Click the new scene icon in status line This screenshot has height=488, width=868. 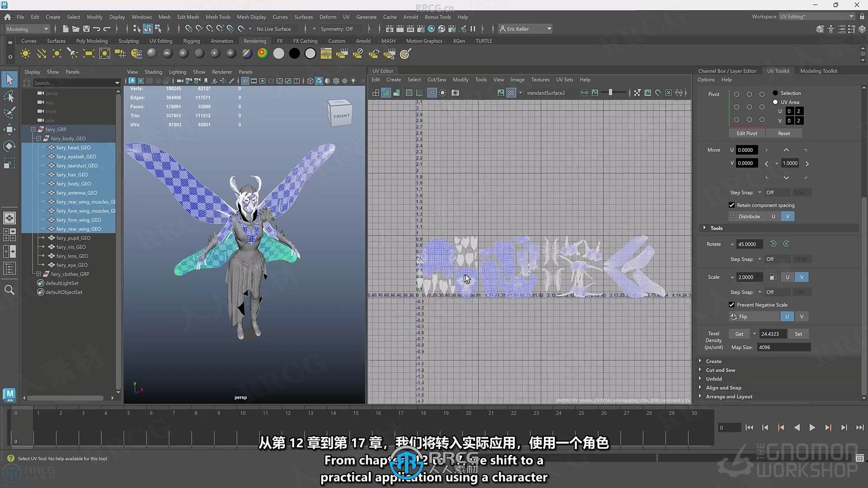click(x=66, y=29)
